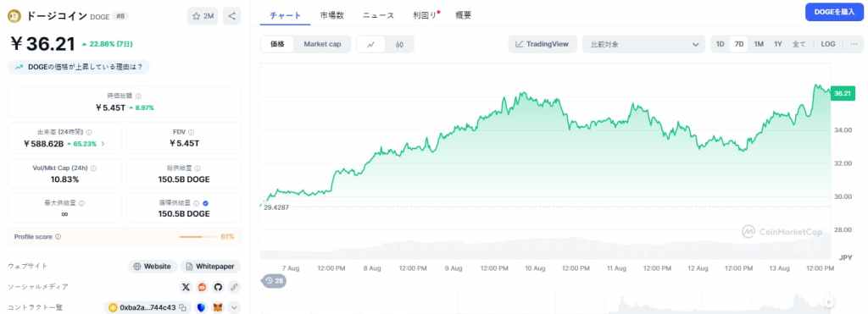Image resolution: width=868 pixels, height=314 pixels.
Task: Add contract to MetaMask fox icon
Action: [x=218, y=307]
